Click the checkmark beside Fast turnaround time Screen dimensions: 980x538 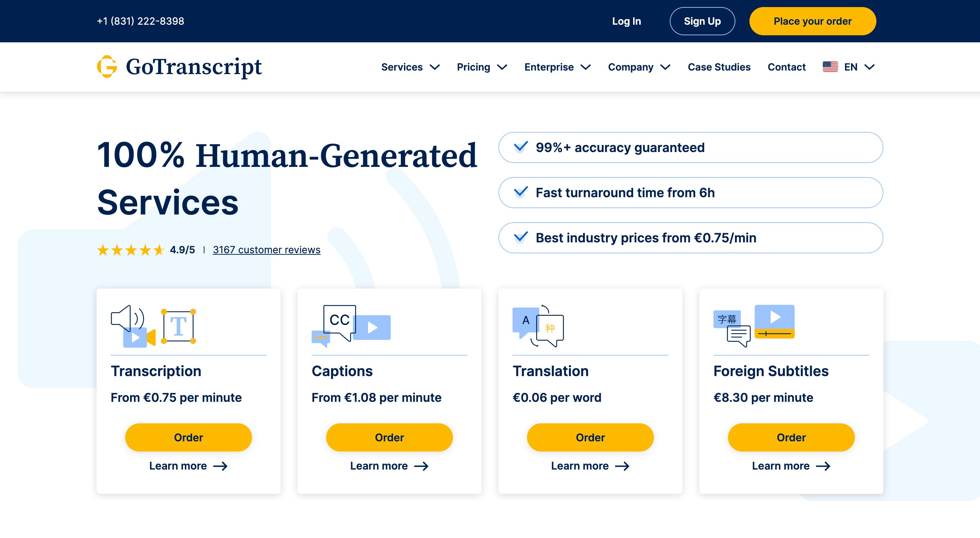click(520, 192)
